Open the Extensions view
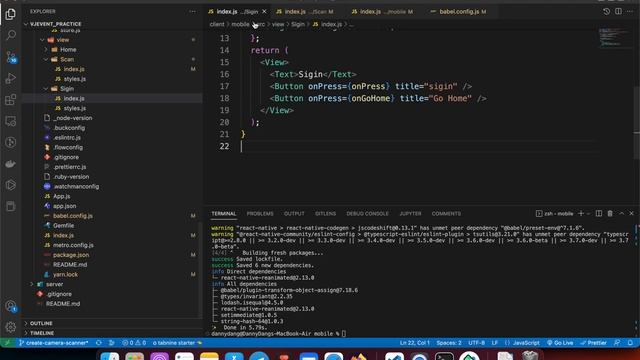This screenshot has width=640, height=360. pyautogui.click(x=11, y=100)
